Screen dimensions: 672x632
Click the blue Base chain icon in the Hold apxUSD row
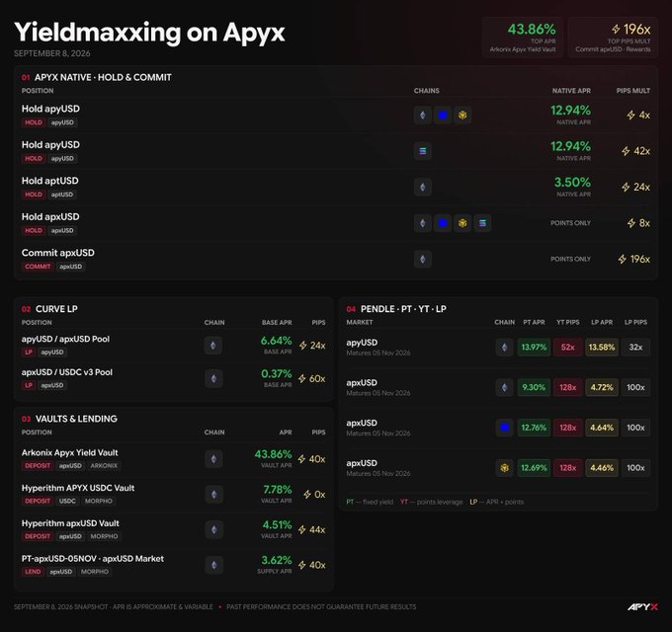coord(443,223)
